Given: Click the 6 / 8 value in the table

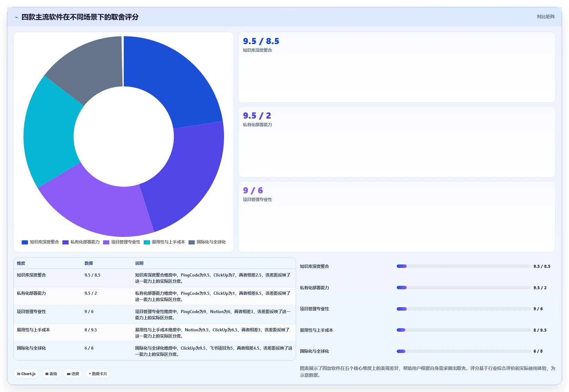Looking at the screenshot, I should click(89, 348).
